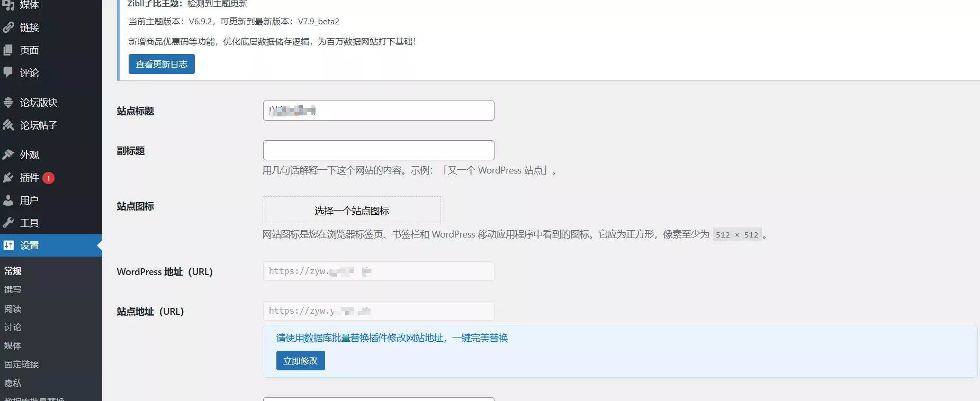Image resolution: width=980 pixels, height=401 pixels.
Task: Go to 固定链接 settings submenu
Action: 22,364
